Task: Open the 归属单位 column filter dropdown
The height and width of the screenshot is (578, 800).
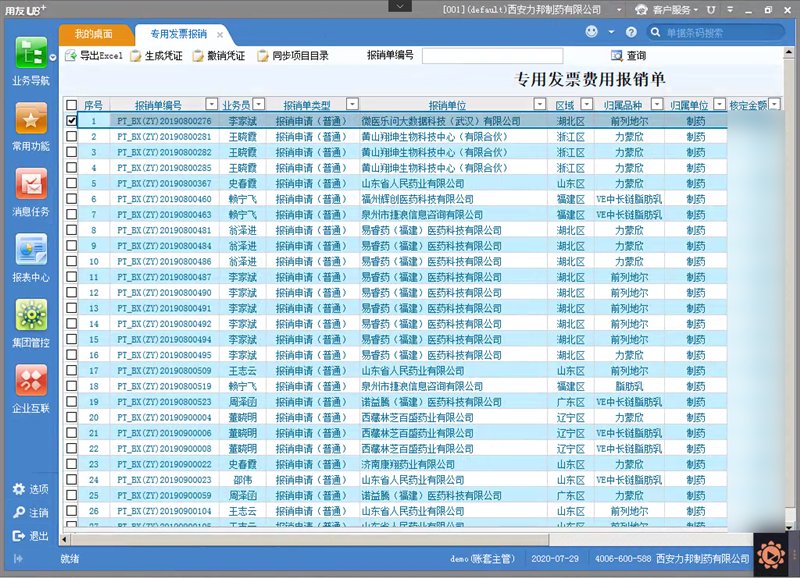Action: point(719,104)
